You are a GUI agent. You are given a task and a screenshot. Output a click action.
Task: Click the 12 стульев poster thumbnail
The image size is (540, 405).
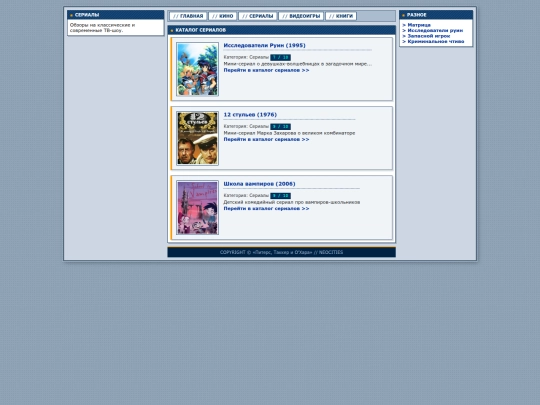point(197,138)
